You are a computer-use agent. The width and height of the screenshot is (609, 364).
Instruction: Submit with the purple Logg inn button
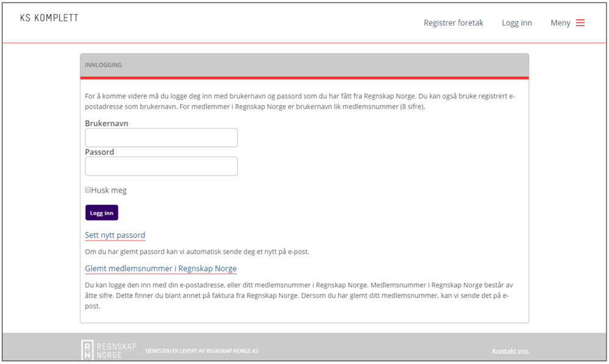point(102,213)
